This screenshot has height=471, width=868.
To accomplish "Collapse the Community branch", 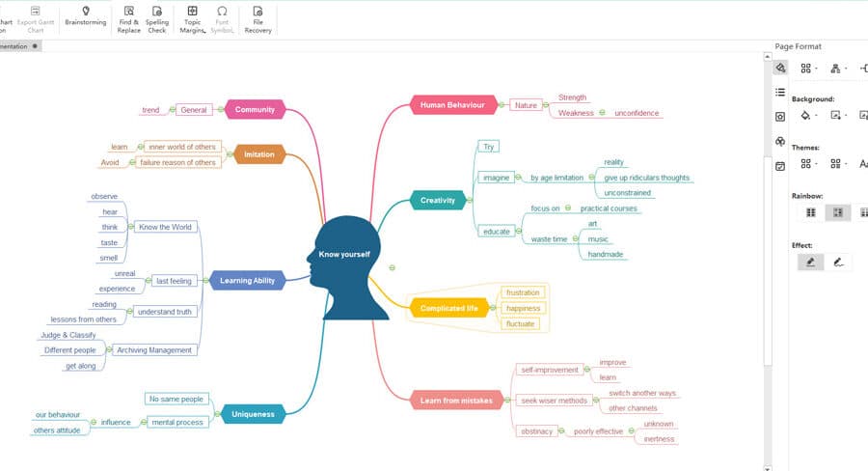I will tap(221, 110).
